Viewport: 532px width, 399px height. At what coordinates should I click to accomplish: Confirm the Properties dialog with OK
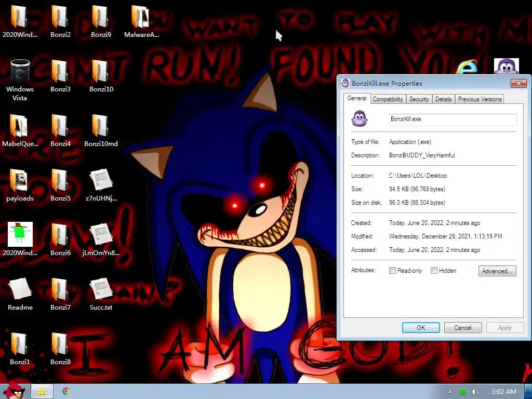421,327
